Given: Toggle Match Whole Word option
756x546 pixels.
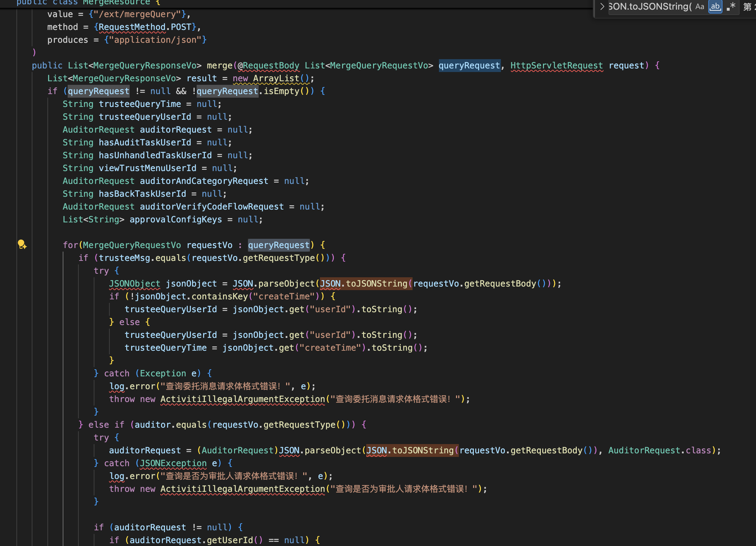Looking at the screenshot, I should pos(715,6).
